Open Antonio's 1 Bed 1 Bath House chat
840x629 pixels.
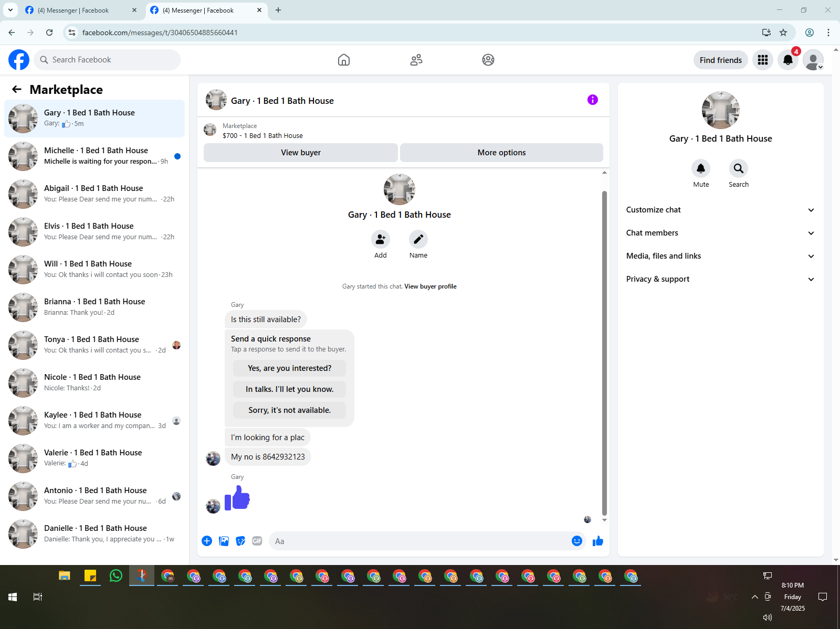(94, 496)
